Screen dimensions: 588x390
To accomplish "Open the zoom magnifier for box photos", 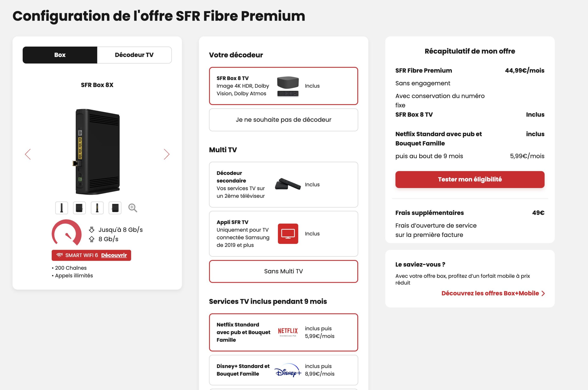I will click(x=133, y=208).
